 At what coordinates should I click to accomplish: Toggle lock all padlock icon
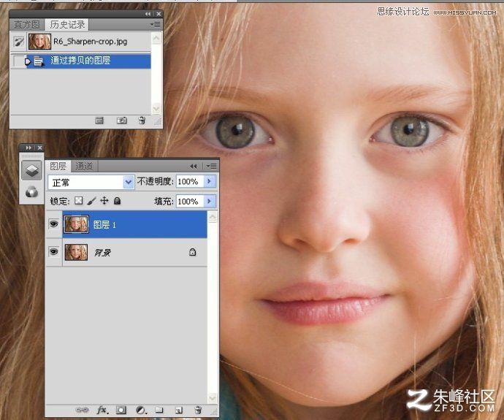coord(118,201)
